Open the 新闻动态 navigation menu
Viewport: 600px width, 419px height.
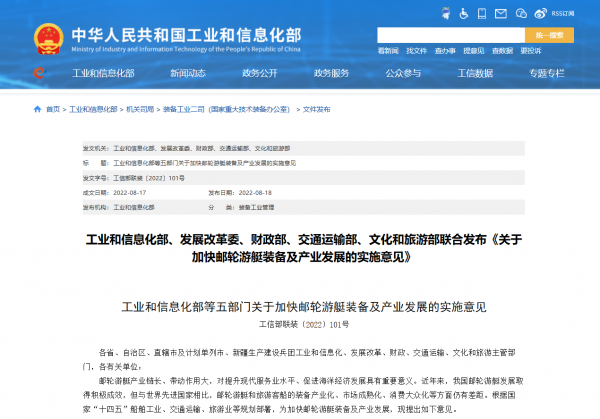coord(188,73)
